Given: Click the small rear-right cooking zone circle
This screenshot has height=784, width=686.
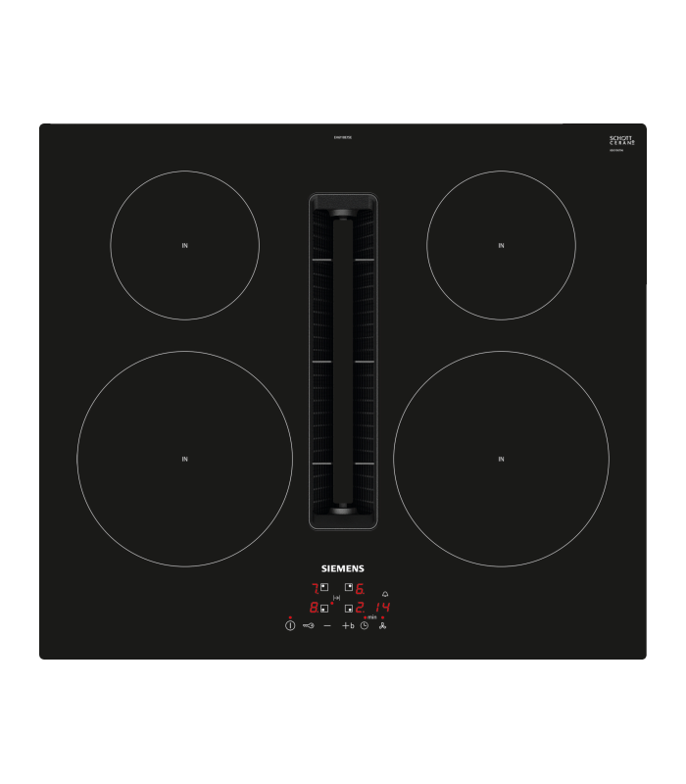Looking at the screenshot, I should [x=501, y=245].
